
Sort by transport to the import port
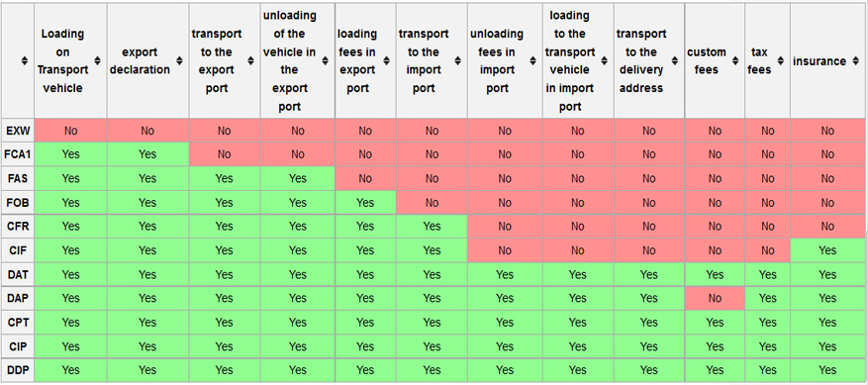tap(458, 61)
